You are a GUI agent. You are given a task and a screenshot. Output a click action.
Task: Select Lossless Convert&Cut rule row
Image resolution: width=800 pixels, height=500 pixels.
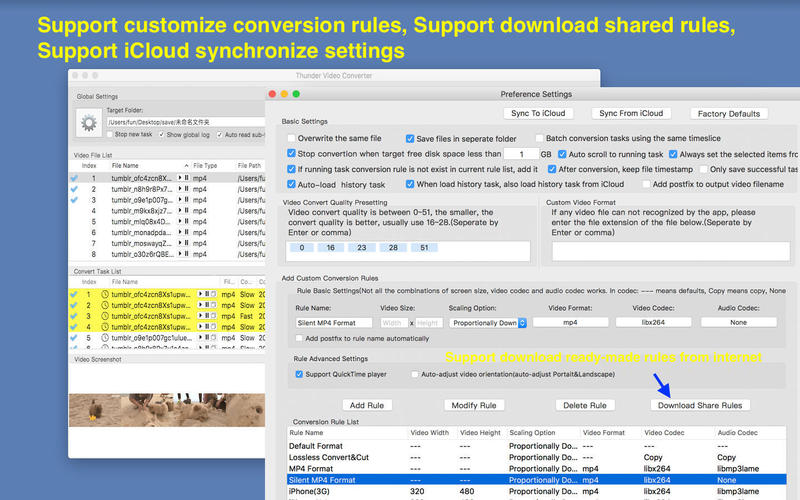click(x=536, y=457)
